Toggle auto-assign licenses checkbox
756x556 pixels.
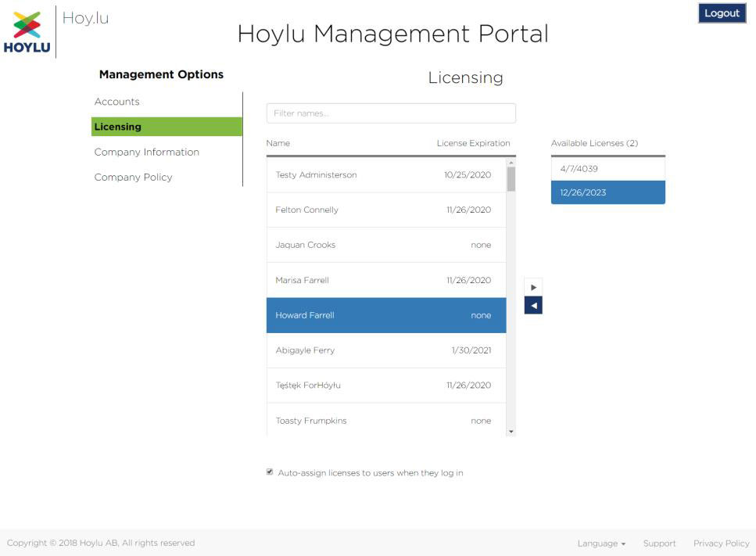pyautogui.click(x=270, y=472)
